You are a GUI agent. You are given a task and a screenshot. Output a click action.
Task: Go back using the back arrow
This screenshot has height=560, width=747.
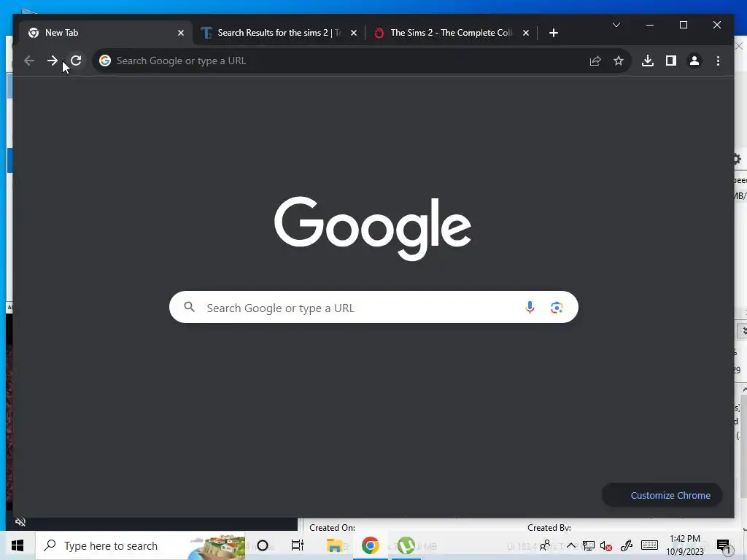(x=29, y=61)
